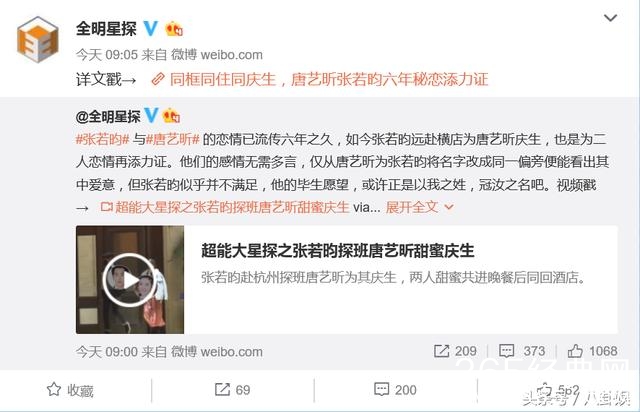Click the bottom repost button showing 69
Viewport: 640px width, 412px height.
click(232, 390)
